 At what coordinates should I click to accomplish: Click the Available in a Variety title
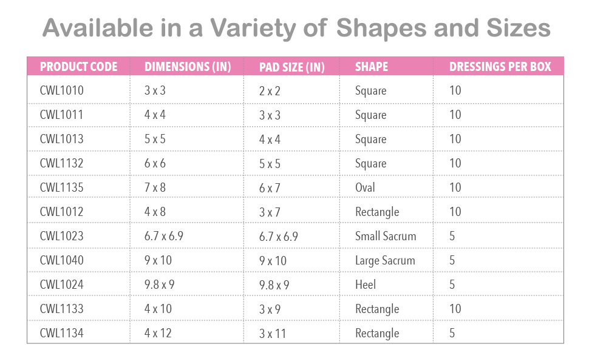(x=296, y=28)
